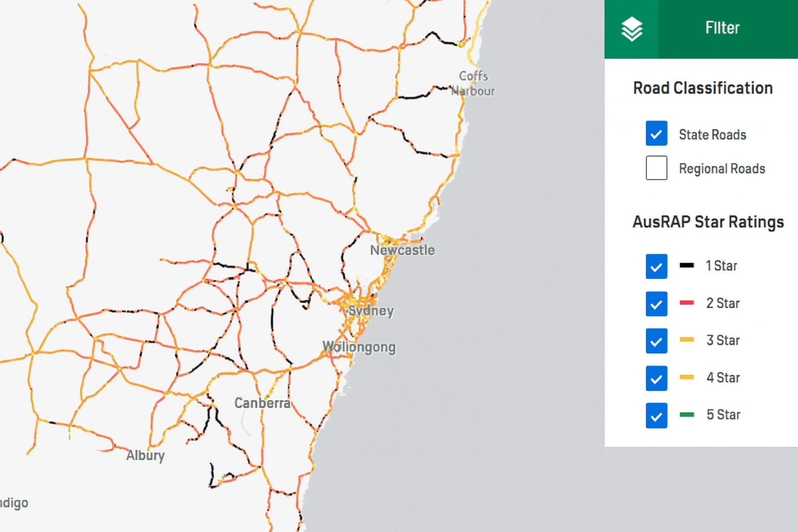Select the Canberra map label
The width and height of the screenshot is (798, 532).
[x=262, y=403]
